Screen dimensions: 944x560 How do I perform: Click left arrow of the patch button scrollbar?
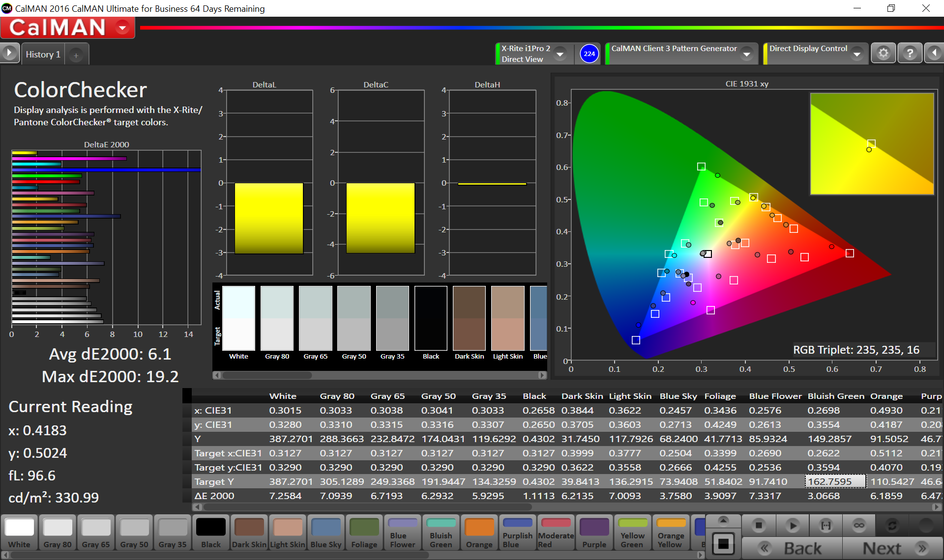tap(4, 555)
